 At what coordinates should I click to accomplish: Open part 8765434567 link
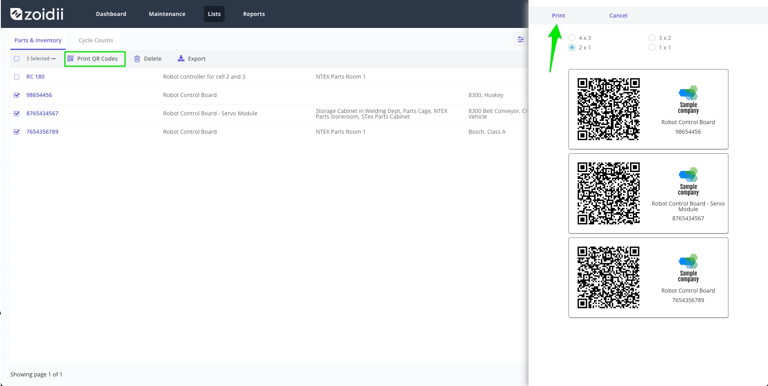pos(42,113)
